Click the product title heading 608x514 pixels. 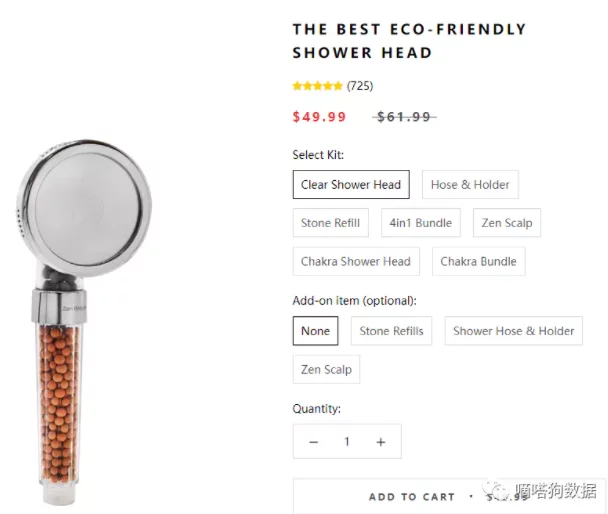click(x=409, y=41)
